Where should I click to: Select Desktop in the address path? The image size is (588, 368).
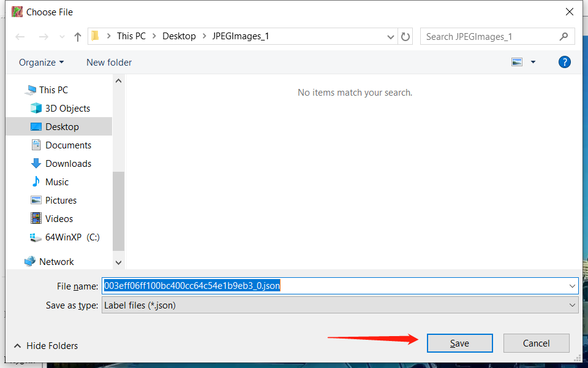(x=179, y=36)
